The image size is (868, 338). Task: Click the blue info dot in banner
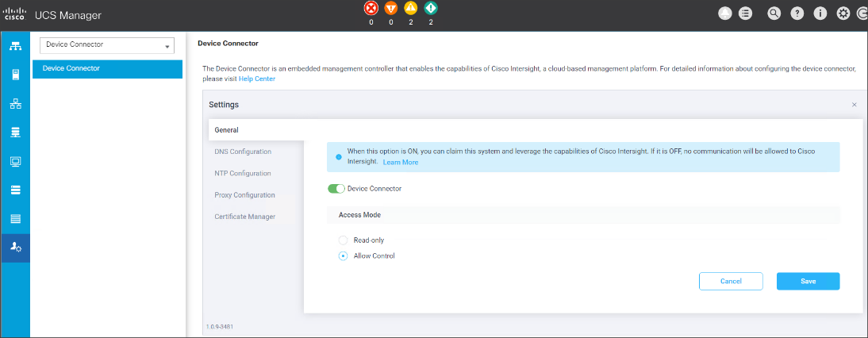tap(339, 156)
